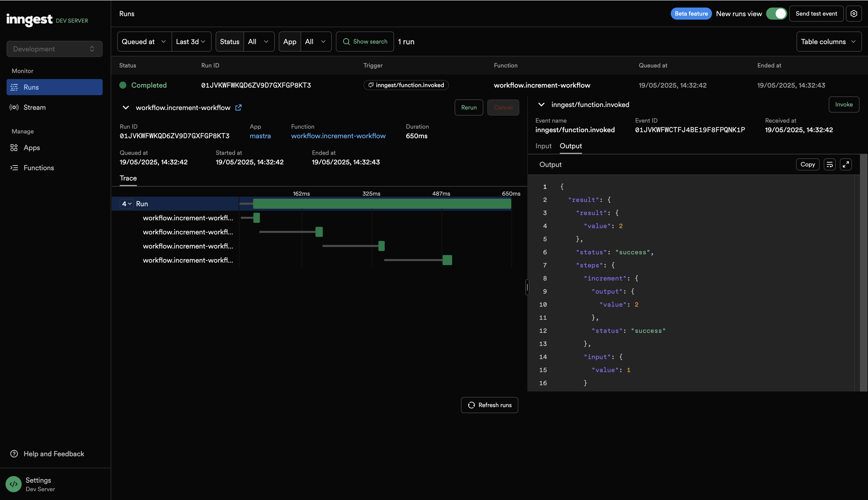Disable the New runs view toggle
868x500 pixels.
tap(776, 14)
